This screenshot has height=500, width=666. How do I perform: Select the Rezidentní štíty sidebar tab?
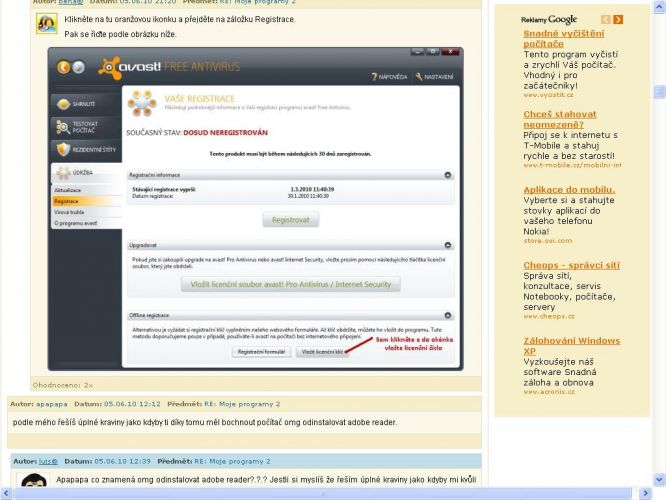point(86,150)
